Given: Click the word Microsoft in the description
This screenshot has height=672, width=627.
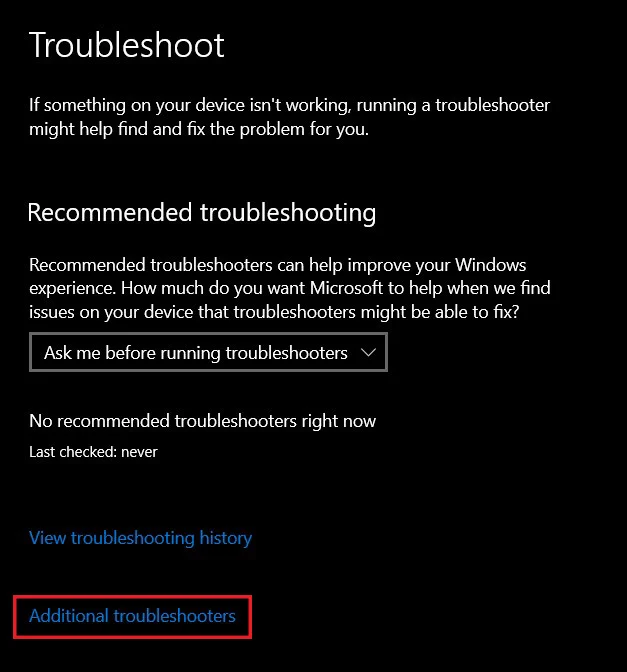Looking at the screenshot, I should click(x=346, y=288).
